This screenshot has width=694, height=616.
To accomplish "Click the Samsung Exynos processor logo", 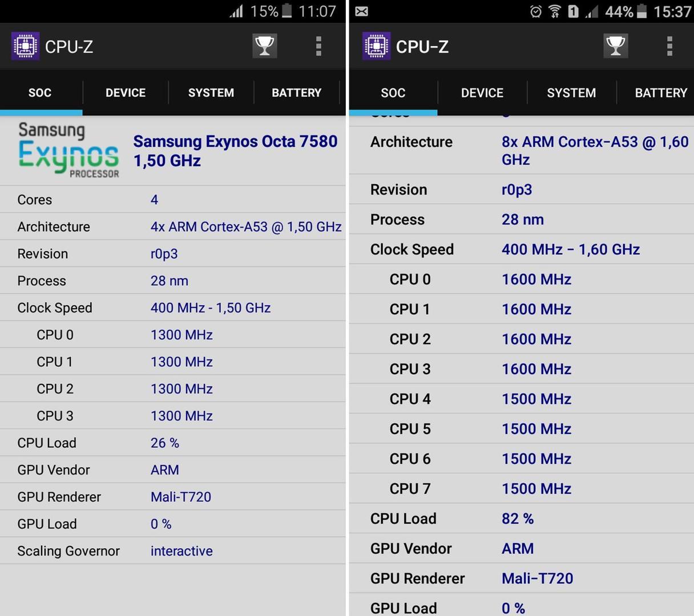I will coord(68,149).
